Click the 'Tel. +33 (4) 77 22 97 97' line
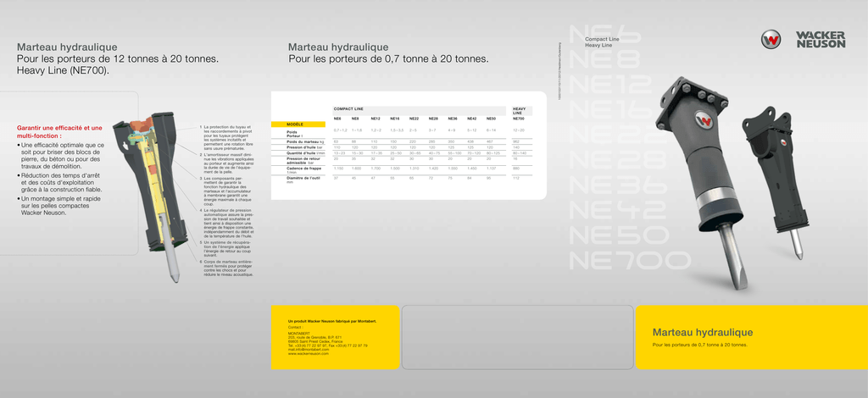Viewport: 868px width, 398px height. coord(328,345)
